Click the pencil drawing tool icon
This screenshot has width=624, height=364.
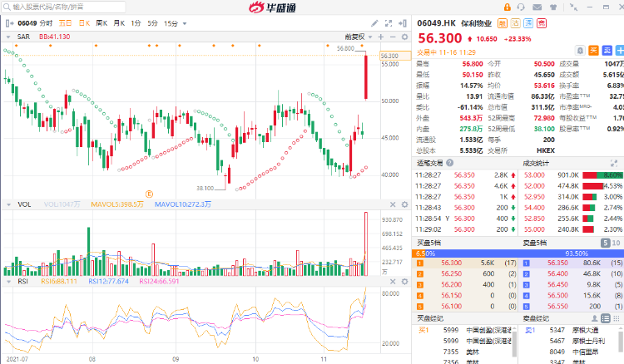pos(374,23)
